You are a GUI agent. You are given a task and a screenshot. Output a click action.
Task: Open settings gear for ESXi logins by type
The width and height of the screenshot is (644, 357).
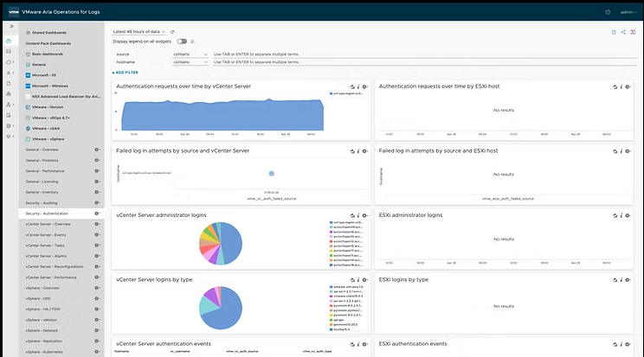[628, 280]
